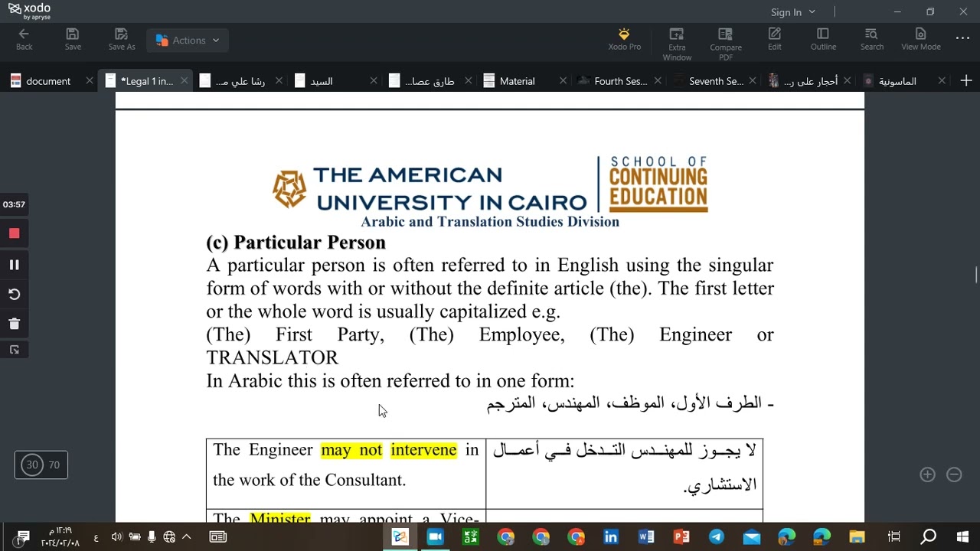Screen dimensions: 980x551
Task: Open Task View in taskbar
Action: point(893,536)
